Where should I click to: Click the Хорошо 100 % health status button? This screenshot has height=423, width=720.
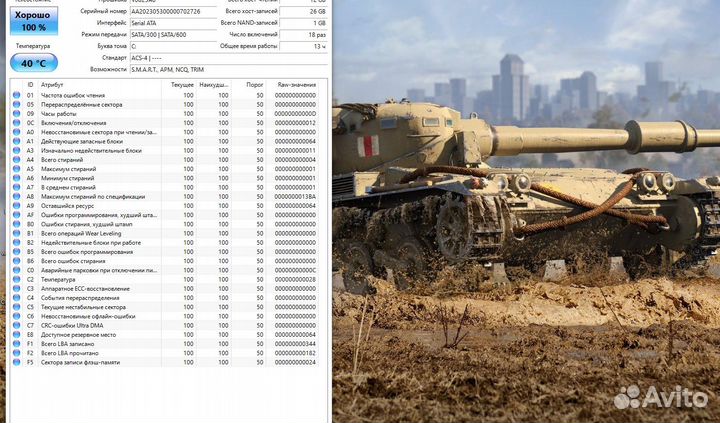click(34, 21)
